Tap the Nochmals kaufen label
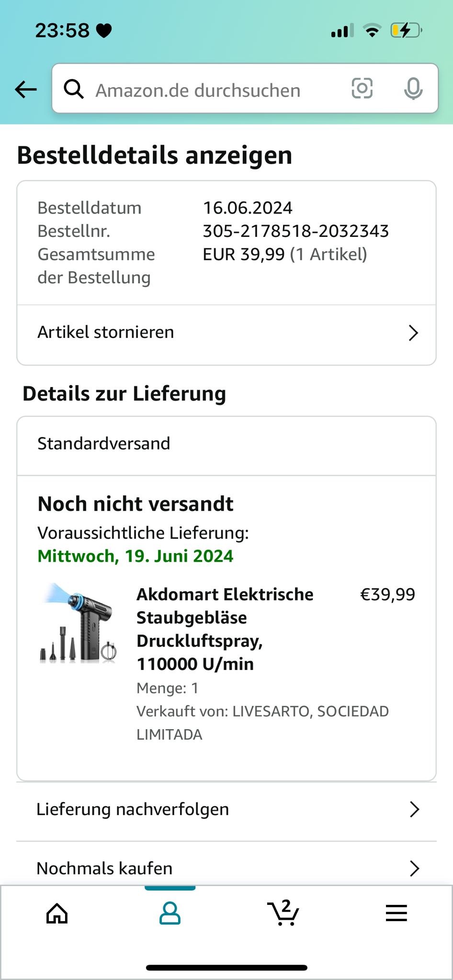Screen dimensions: 453x980 tap(104, 868)
